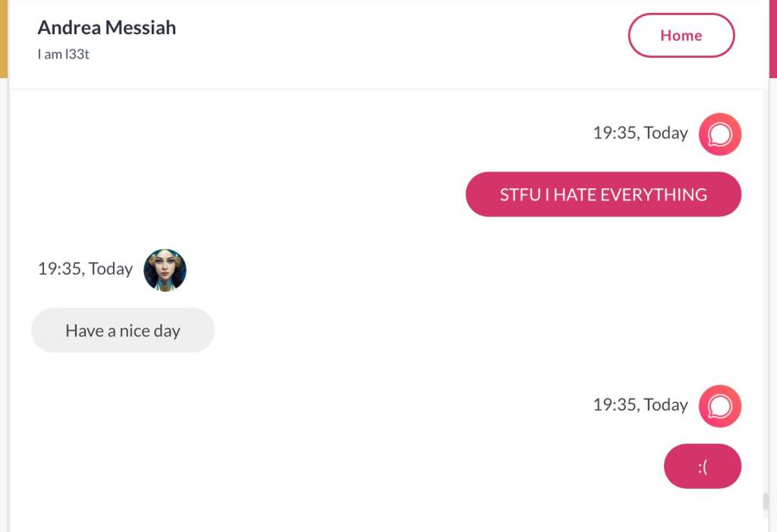Click the word "nice" in the grey bubble

coord(135,331)
